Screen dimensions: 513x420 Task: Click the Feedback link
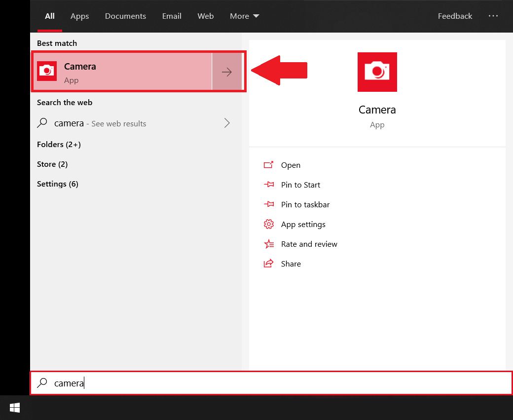(x=455, y=16)
